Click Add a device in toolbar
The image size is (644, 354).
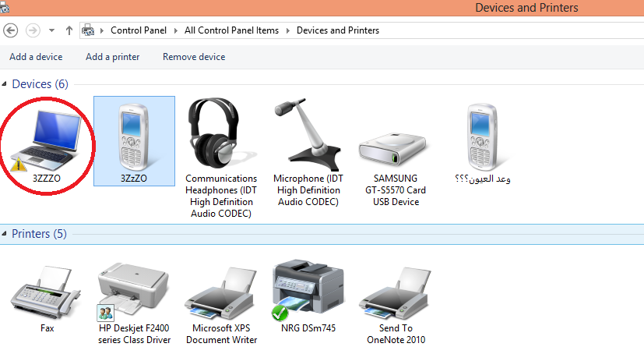pos(36,57)
